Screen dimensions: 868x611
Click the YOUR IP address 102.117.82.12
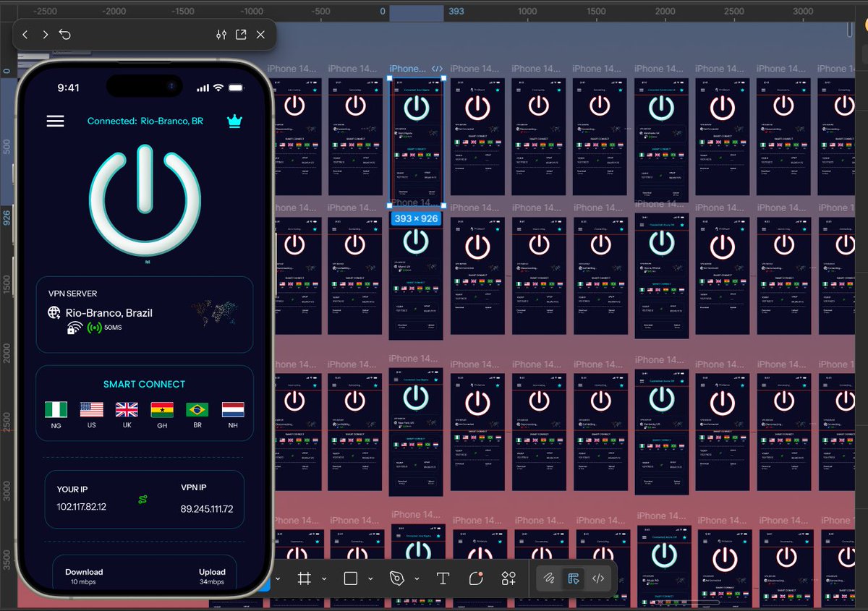(82, 506)
